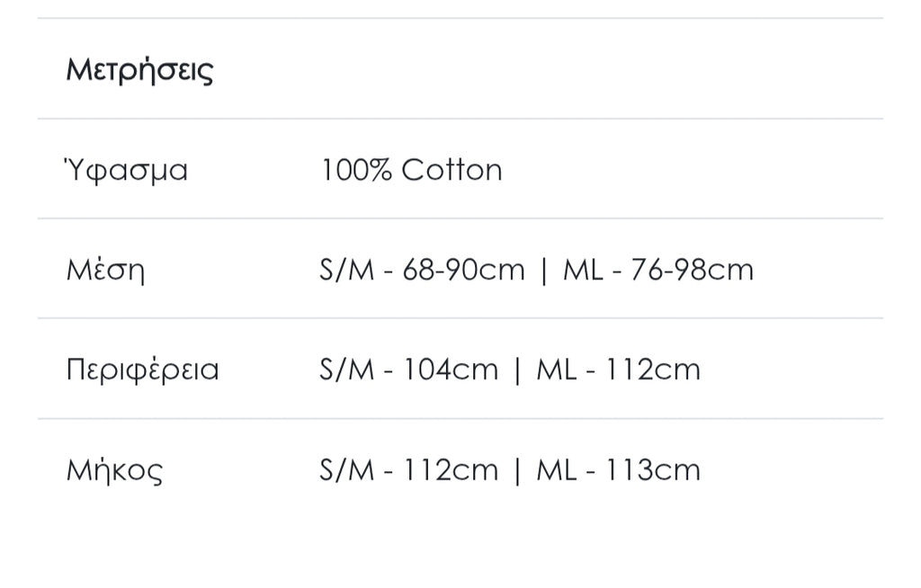
Task: Select the Ύφασμα row label
Action: coord(127,170)
